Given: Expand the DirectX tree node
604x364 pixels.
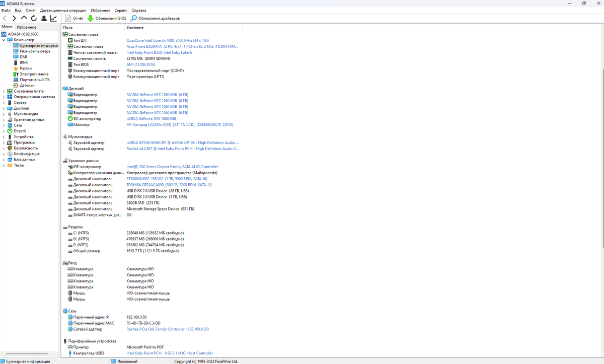Looking at the screenshot, I should tap(4, 131).
